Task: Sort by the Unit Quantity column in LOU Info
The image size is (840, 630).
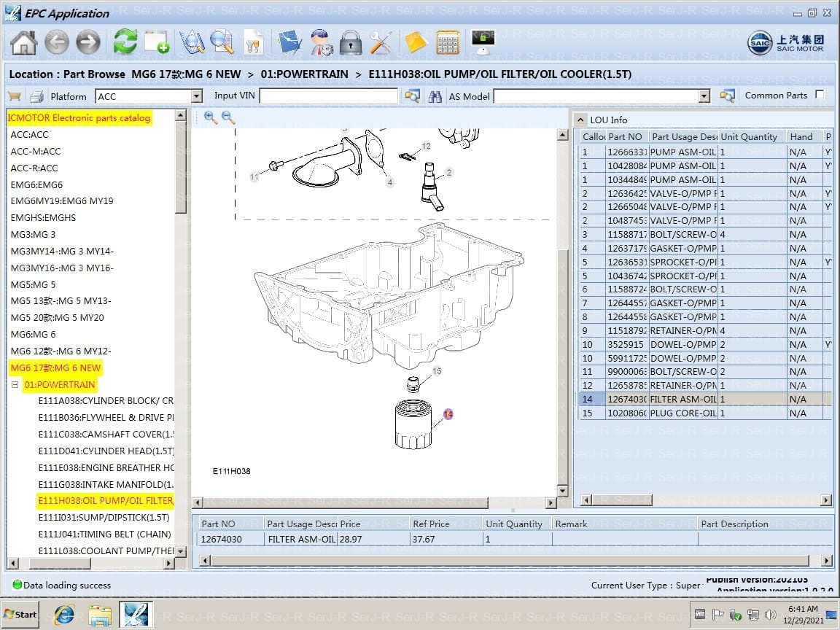Action: pos(752,136)
